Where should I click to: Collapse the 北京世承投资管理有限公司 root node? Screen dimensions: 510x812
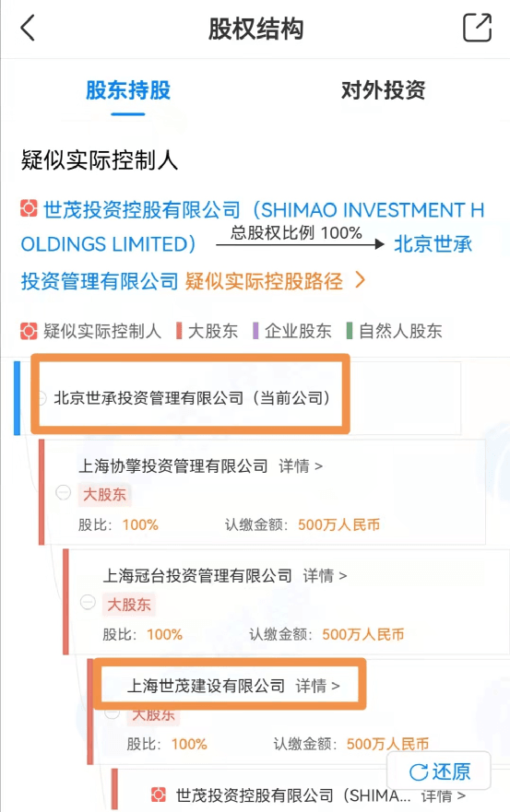click(x=42, y=398)
